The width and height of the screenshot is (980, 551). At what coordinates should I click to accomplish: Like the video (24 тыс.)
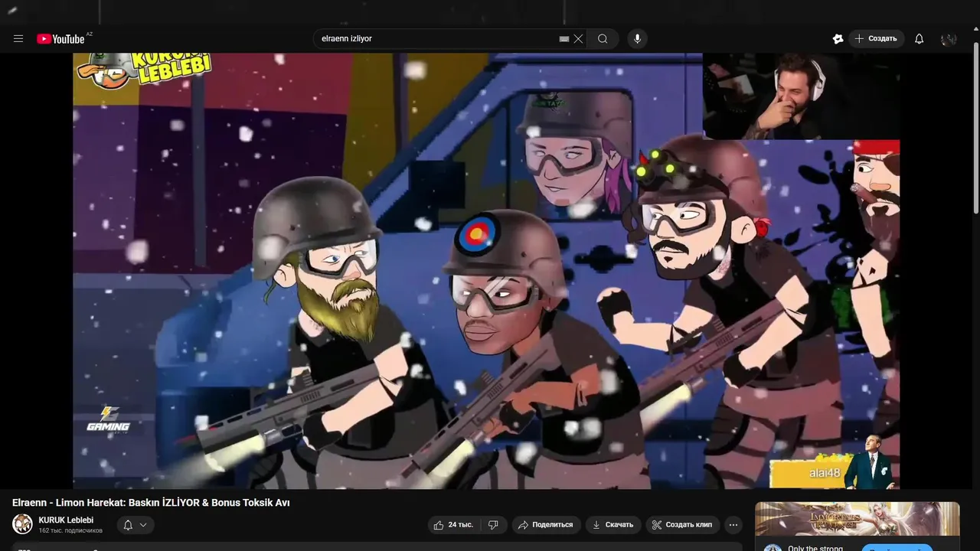(454, 525)
